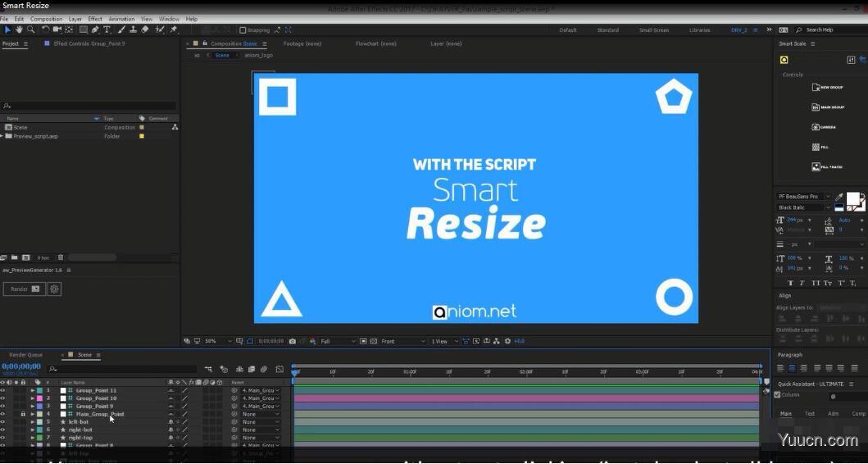This screenshot has height=464, width=868.
Task: Click the eyedropper in the Character panel
Action: pyautogui.click(x=839, y=197)
